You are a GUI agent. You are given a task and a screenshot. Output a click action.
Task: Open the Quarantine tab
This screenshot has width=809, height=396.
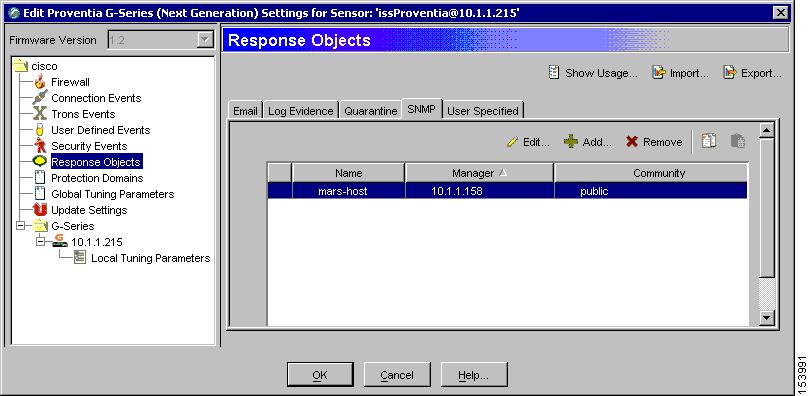coord(370,111)
